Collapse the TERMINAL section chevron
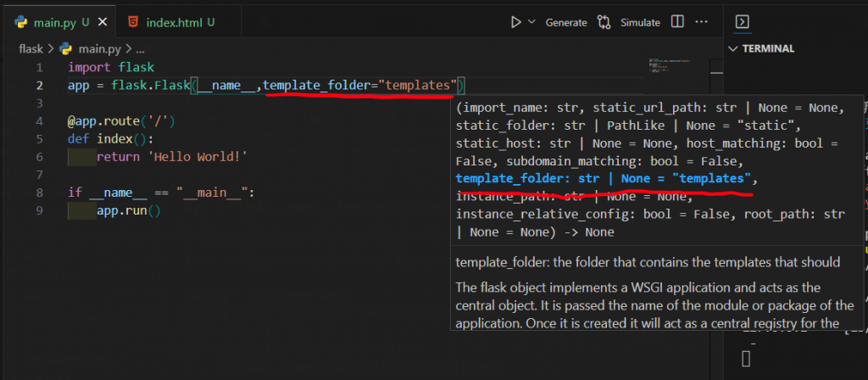Screen dimensions: 868x380 (x=734, y=48)
